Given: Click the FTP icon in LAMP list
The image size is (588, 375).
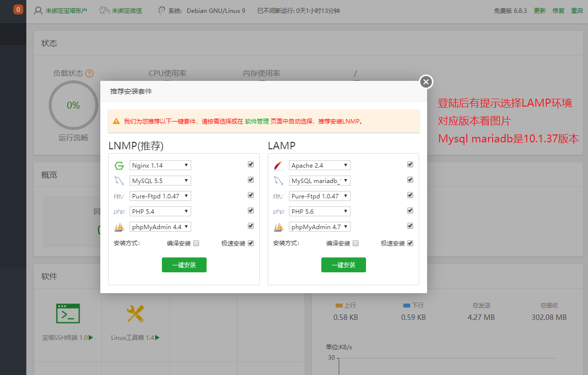Looking at the screenshot, I should [x=278, y=196].
